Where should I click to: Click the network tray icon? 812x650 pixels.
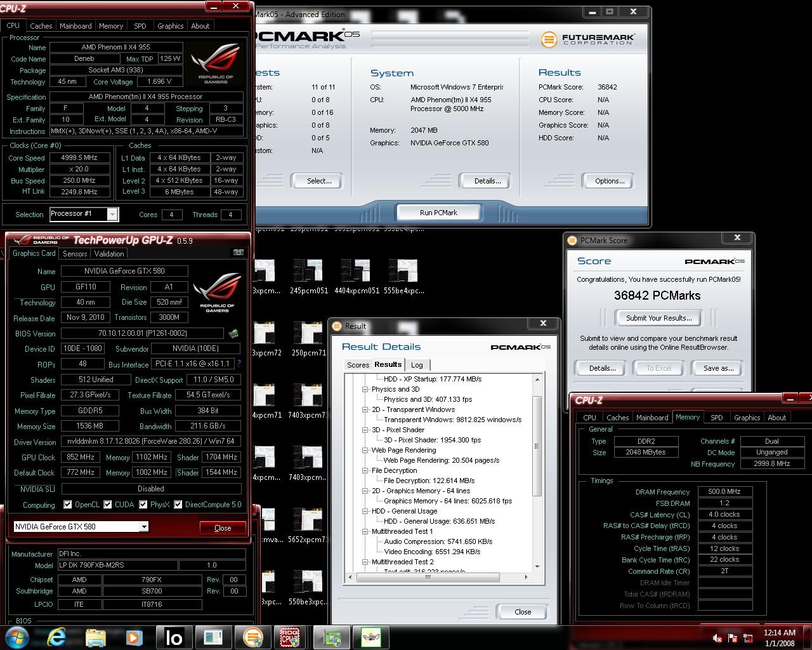pyautogui.click(x=748, y=638)
